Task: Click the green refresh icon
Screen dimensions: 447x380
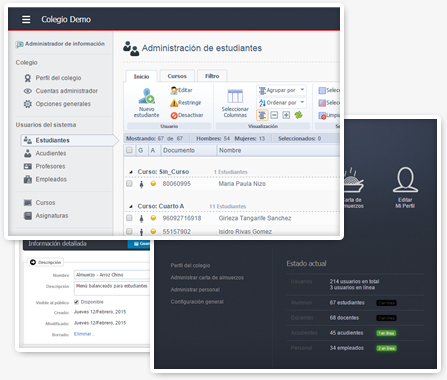Action: (x=298, y=115)
